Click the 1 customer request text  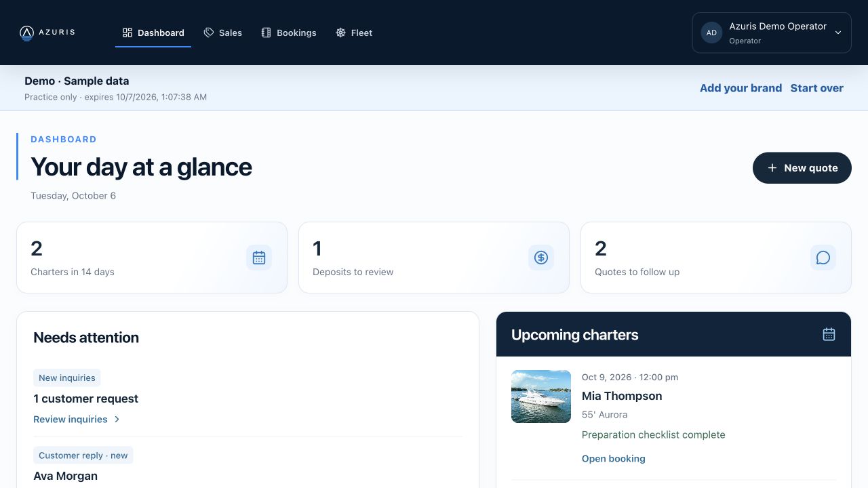86,399
